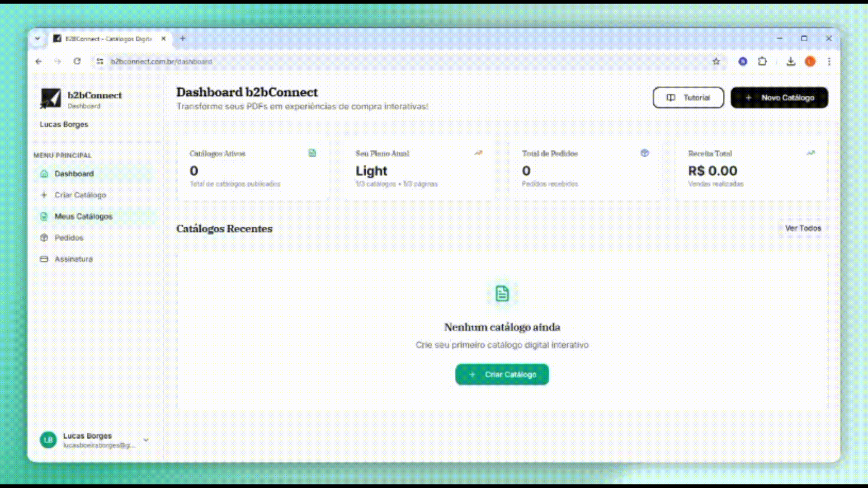
Task: Open the Assinatura page
Action: [x=94, y=259]
